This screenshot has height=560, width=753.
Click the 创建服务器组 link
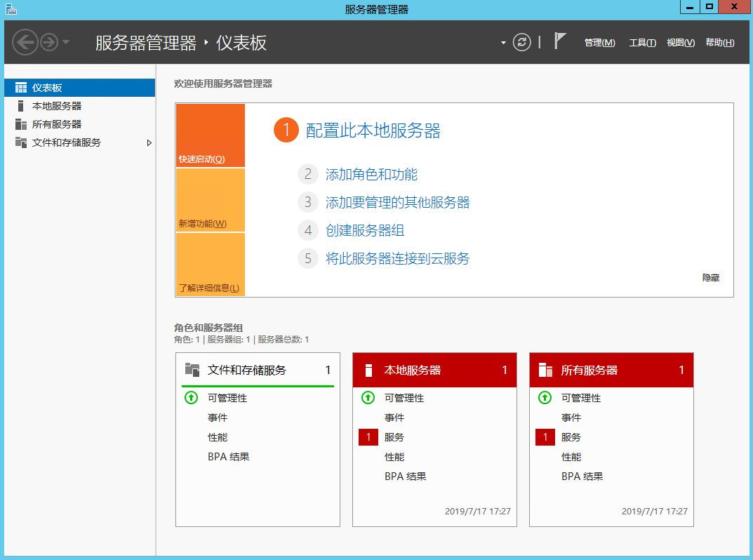(x=365, y=231)
